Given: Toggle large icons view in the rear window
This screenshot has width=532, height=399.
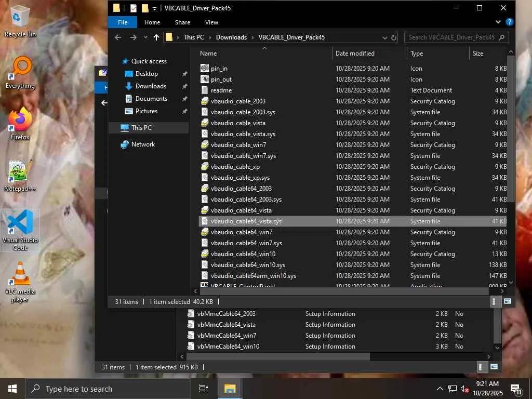Looking at the screenshot, I should click(x=494, y=367).
